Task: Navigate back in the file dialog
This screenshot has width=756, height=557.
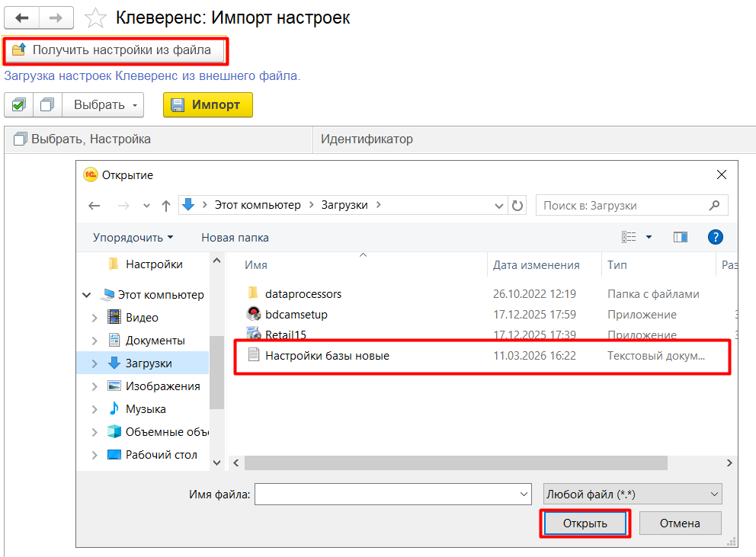Action: tap(94, 206)
